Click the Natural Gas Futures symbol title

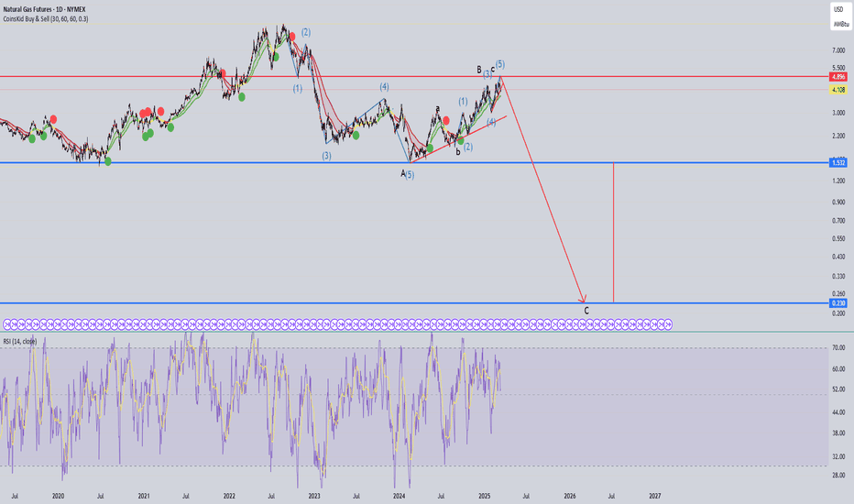coord(44,9)
